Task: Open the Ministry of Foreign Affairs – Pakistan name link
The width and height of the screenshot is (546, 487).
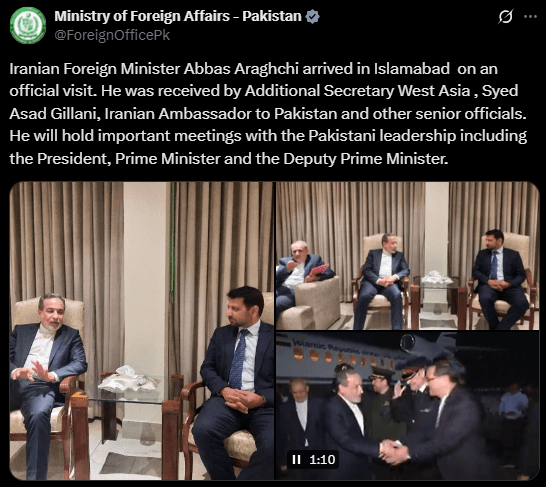Action: 178,16
